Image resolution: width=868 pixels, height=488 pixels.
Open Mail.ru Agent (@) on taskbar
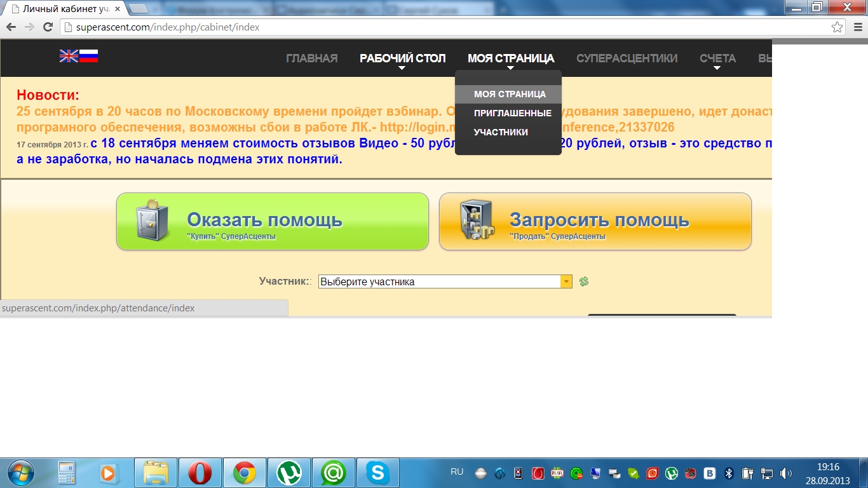pyautogui.click(x=334, y=473)
